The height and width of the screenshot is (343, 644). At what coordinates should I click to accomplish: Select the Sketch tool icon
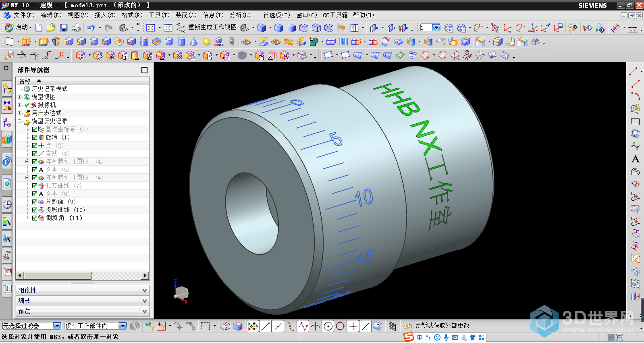(9, 42)
